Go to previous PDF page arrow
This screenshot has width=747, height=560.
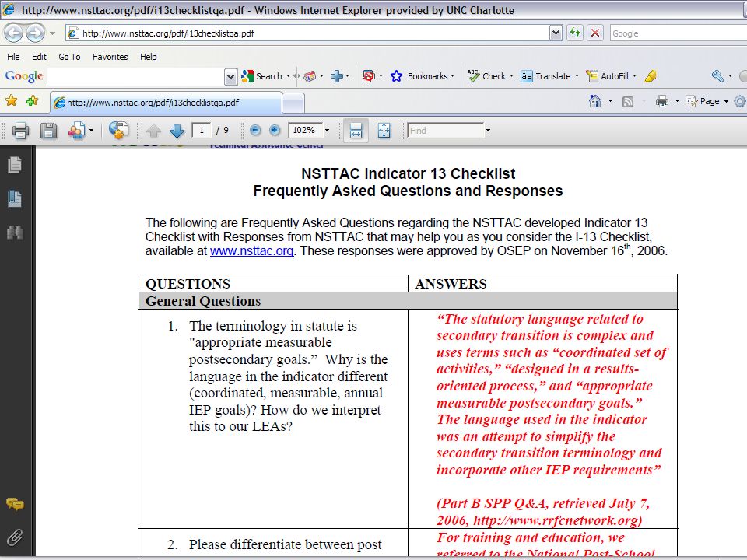tap(153, 131)
